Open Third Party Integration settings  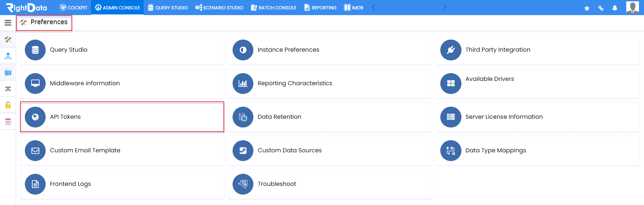click(538, 50)
